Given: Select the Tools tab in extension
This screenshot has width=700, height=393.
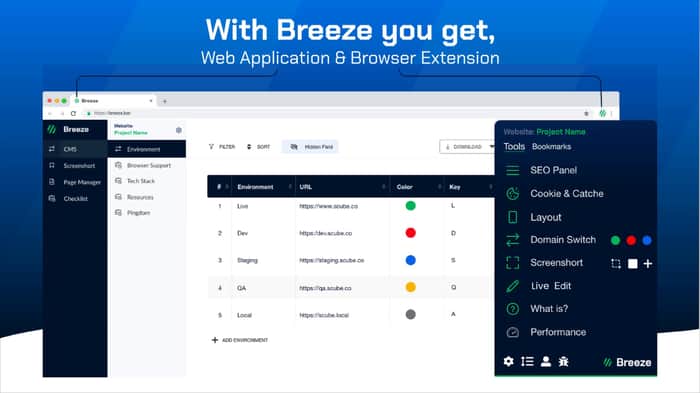Looking at the screenshot, I should [514, 146].
